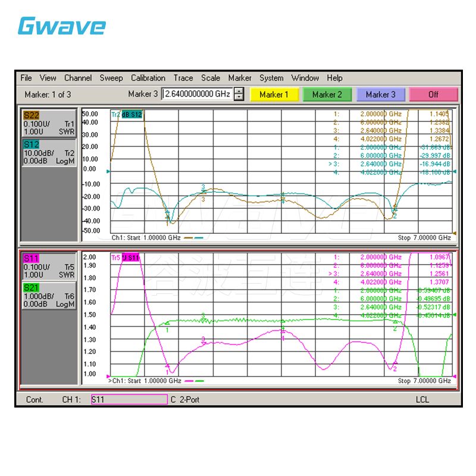Click lower graph 'Stop 7.00000 GHz' label
The image size is (476, 476).
tap(424, 381)
